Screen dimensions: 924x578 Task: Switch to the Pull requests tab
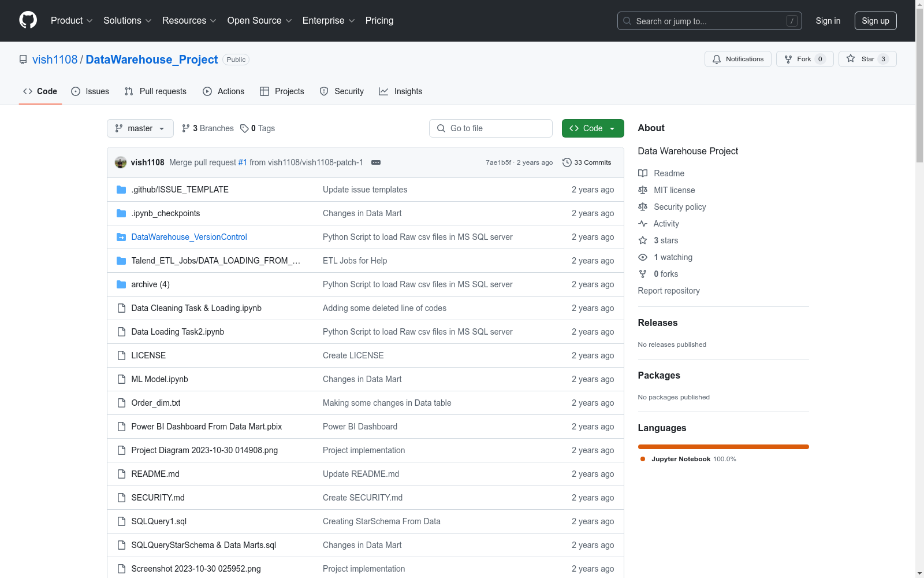click(155, 91)
